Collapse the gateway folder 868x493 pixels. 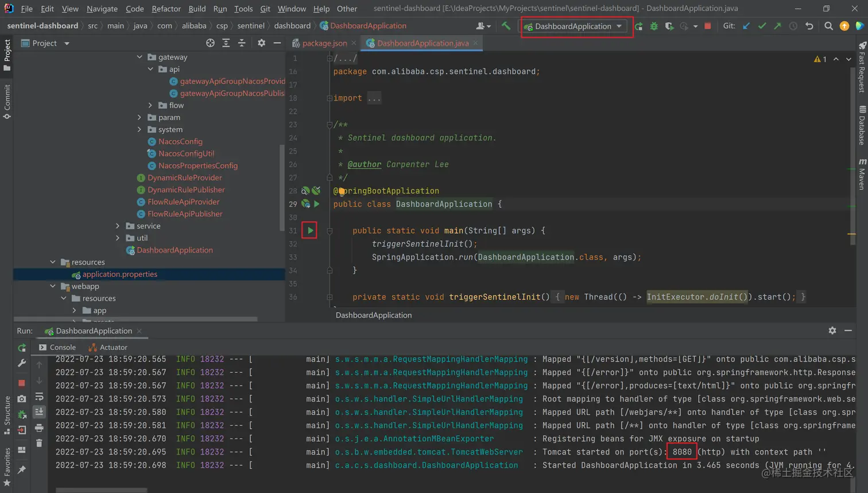[x=139, y=57]
